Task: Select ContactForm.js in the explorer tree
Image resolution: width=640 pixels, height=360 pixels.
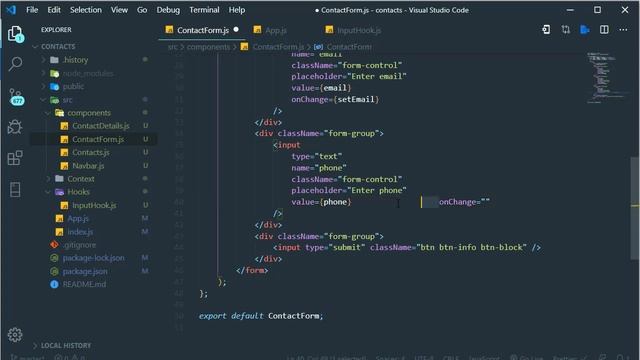Action: tap(98, 139)
